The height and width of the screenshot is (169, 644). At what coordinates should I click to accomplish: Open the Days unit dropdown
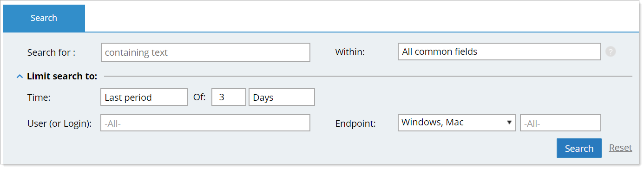[x=282, y=97]
